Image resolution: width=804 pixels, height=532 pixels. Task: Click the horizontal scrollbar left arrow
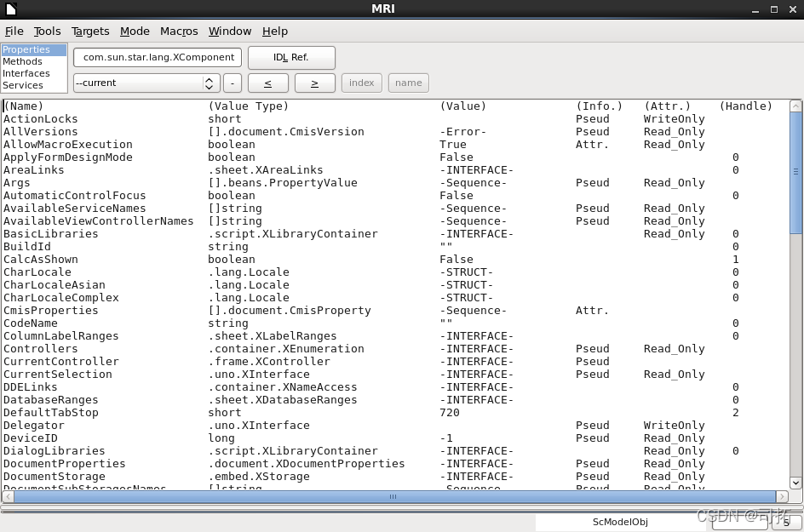[x=8, y=496]
